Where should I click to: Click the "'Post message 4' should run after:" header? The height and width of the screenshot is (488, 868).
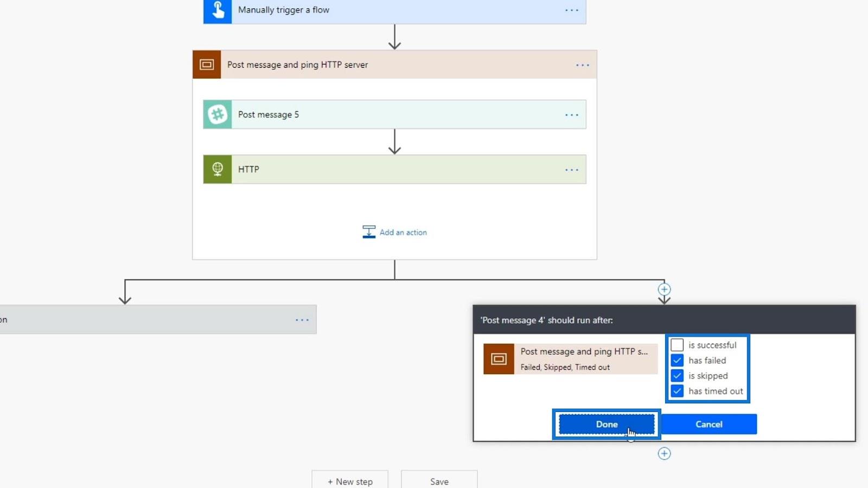[x=547, y=320]
